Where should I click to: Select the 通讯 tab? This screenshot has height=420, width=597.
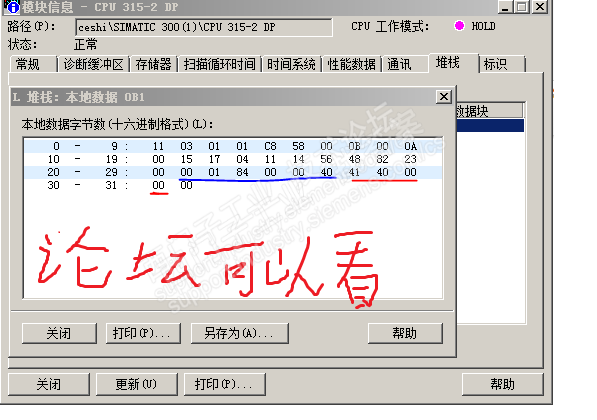[x=404, y=64]
